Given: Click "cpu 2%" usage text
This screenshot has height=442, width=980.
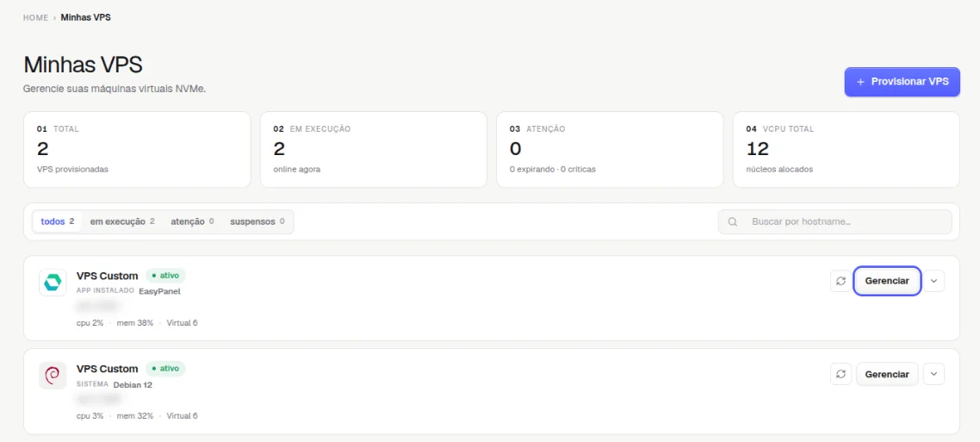Looking at the screenshot, I should point(90,323).
